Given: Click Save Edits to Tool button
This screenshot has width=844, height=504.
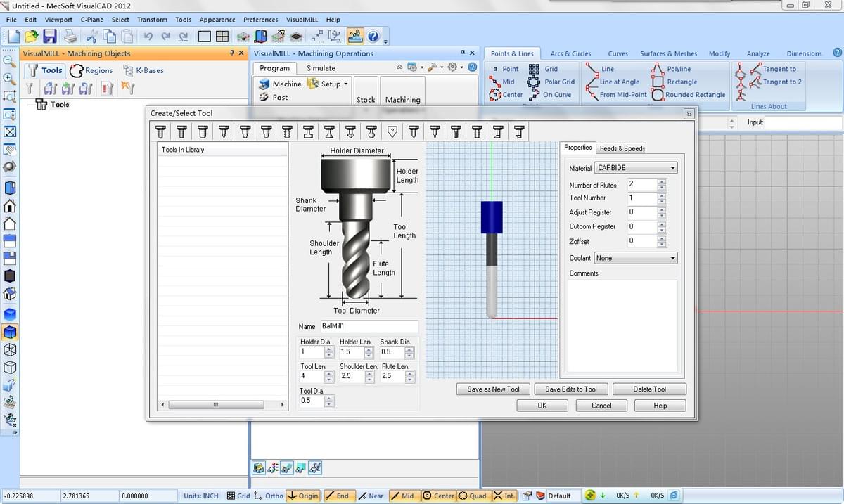Looking at the screenshot, I should point(571,389).
